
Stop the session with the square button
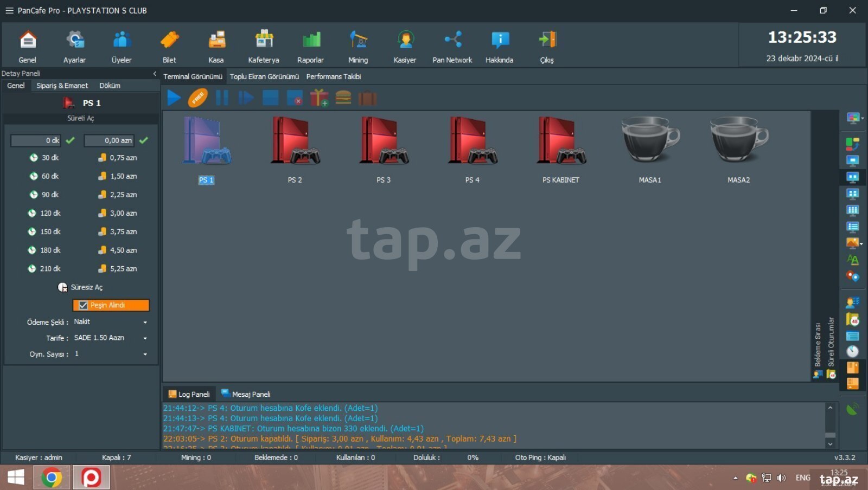pos(270,98)
